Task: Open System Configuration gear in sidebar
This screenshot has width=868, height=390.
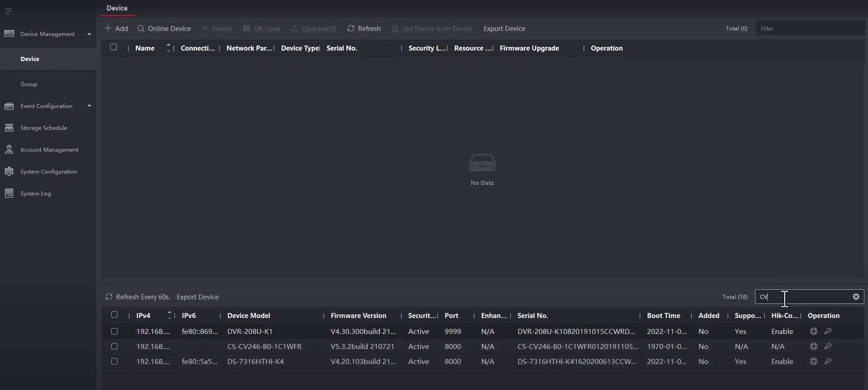Action: [9, 172]
